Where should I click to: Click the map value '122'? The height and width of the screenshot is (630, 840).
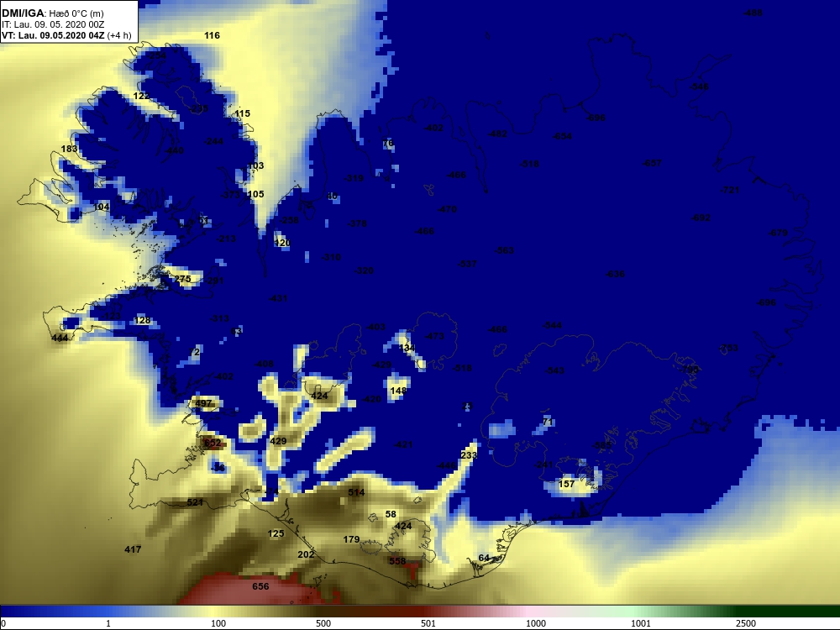tap(141, 96)
